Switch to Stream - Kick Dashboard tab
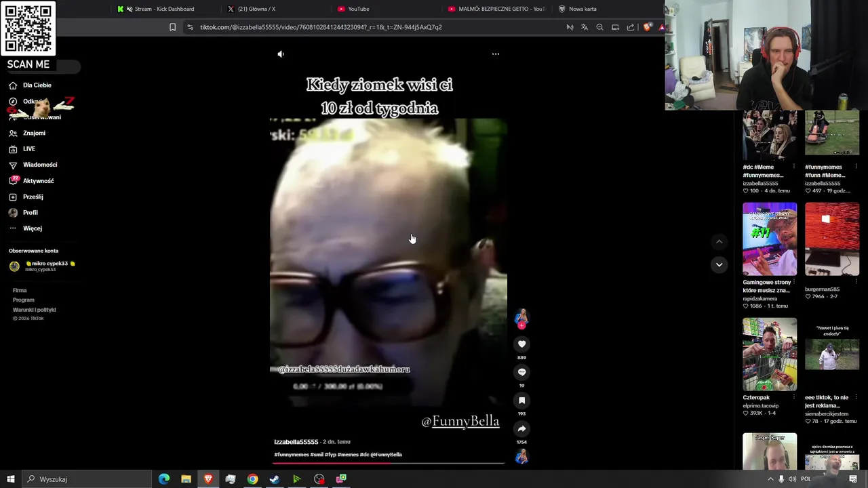 [x=161, y=9]
